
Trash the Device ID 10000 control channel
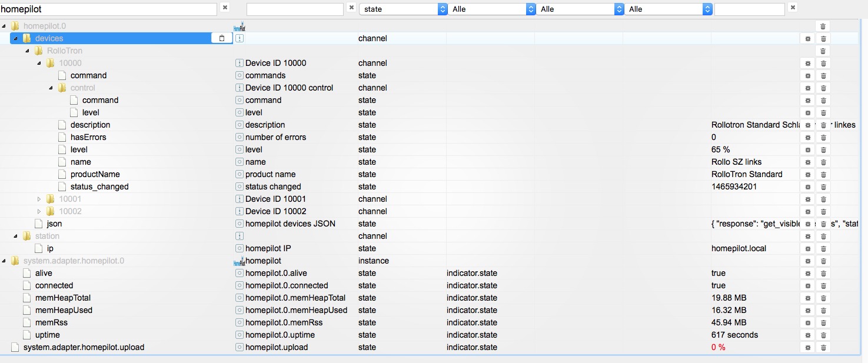823,88
